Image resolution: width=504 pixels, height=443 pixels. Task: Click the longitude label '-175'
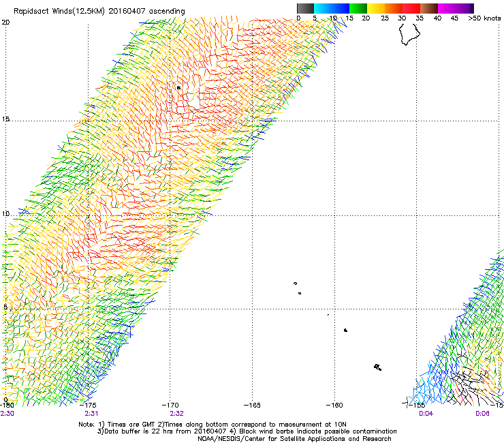pyautogui.click(x=88, y=405)
